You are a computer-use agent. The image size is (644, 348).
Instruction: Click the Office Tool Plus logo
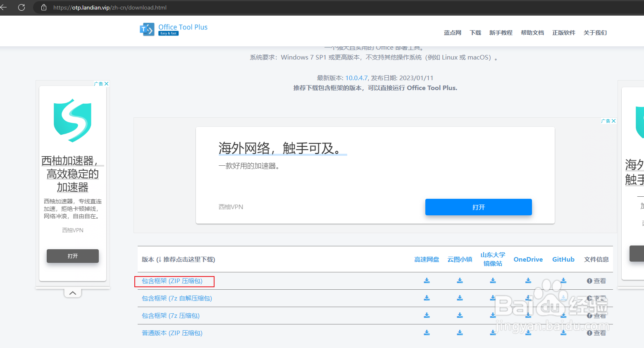(174, 29)
